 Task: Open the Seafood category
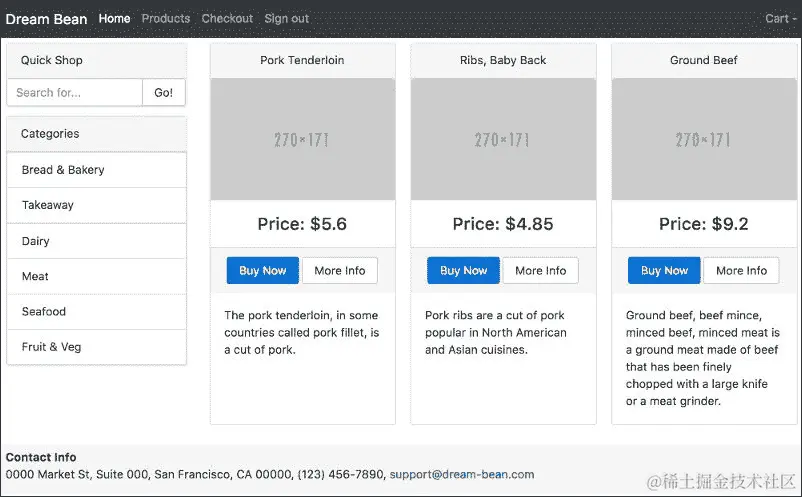click(x=97, y=311)
